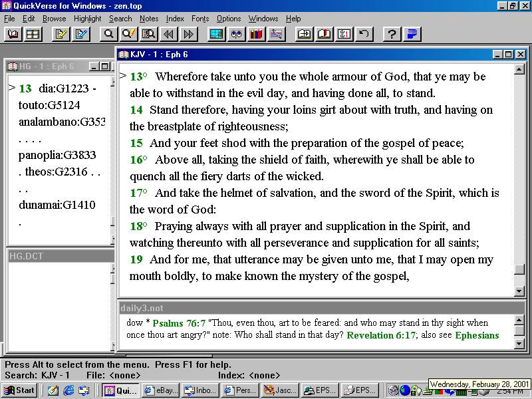
Task: Click the KJV window scrollbar thumb
Action: tap(519, 269)
